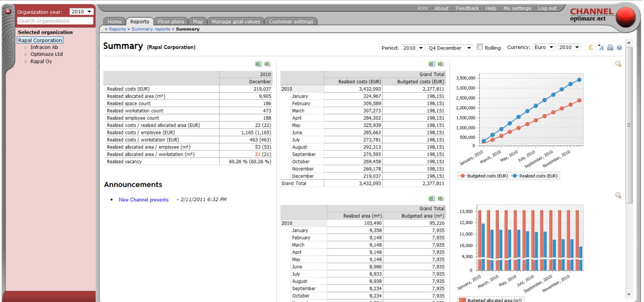Enlarge the costs line chart with magnifier

pos(618,64)
